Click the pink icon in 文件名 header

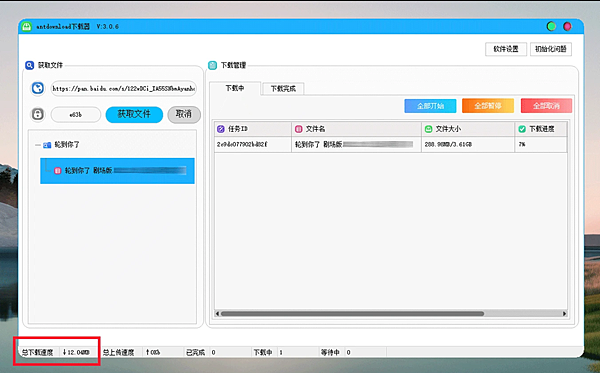298,129
